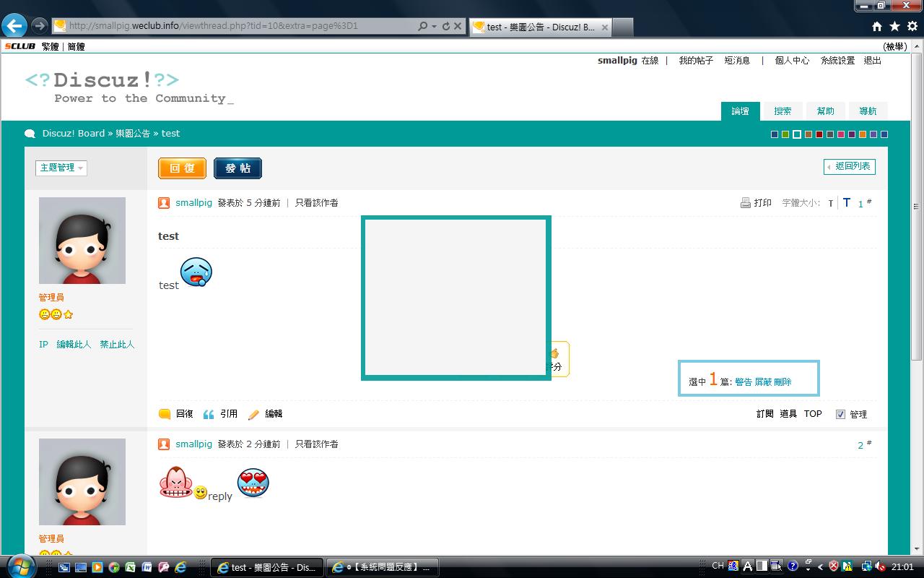Click the blue 發帖 button
Viewport: 924px width, 578px height.
238,168
